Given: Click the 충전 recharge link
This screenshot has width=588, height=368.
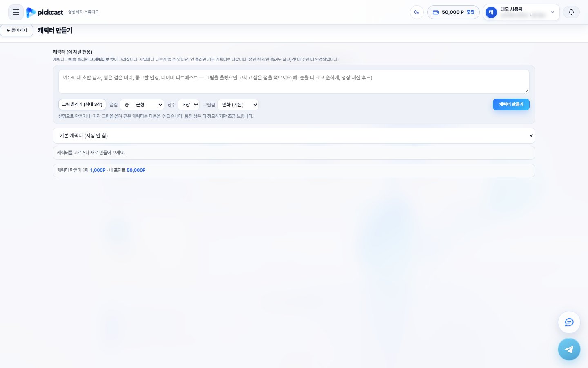Looking at the screenshot, I should tap(470, 12).
